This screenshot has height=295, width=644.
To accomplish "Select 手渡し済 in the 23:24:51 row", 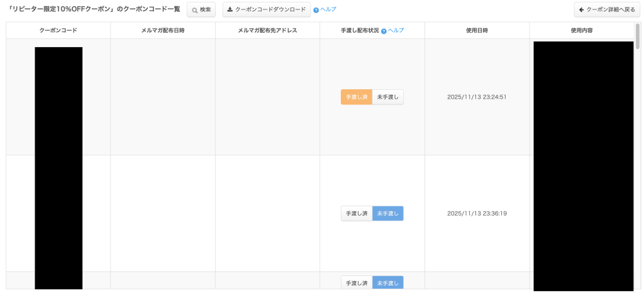I will pyautogui.click(x=357, y=97).
